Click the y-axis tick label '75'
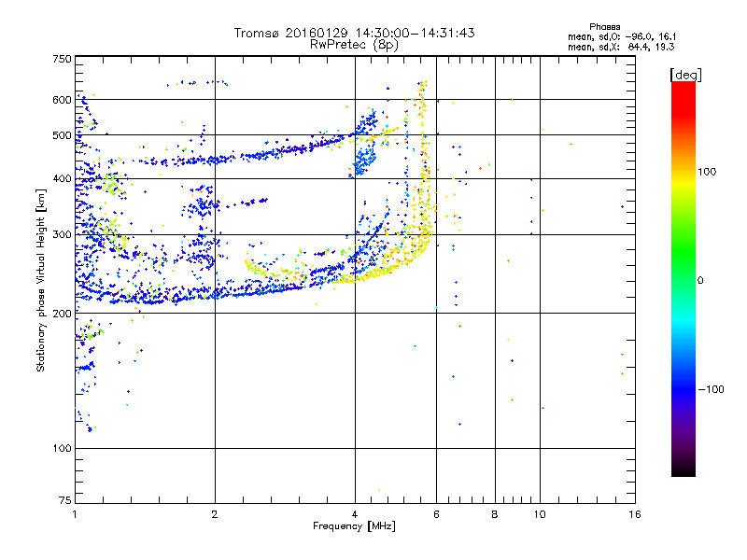Viewport: 747px width, 560px height. coord(65,500)
